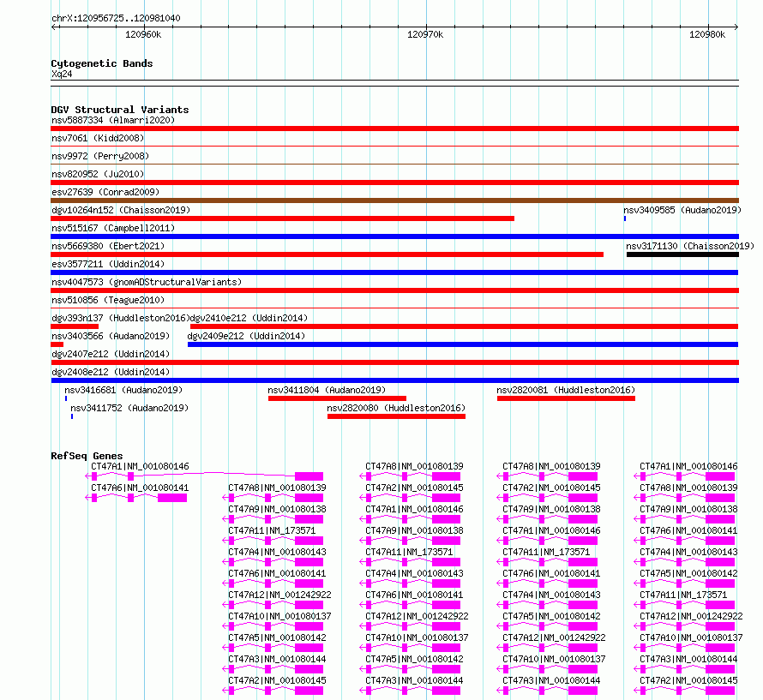763x700 pixels.
Task: Click the chrX:120956725..120981040 coordinate label
Action: tap(116, 18)
